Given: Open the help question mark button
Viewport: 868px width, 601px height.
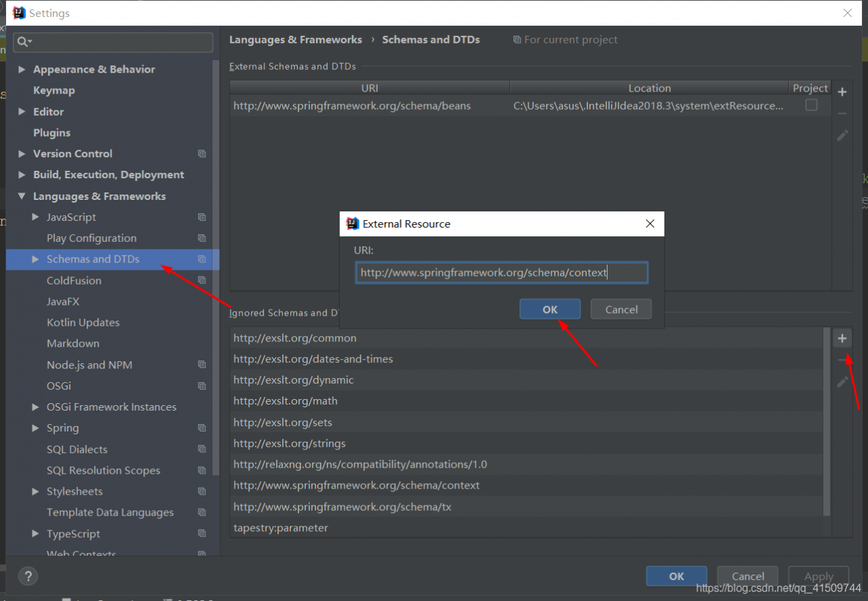Looking at the screenshot, I should coord(28,577).
